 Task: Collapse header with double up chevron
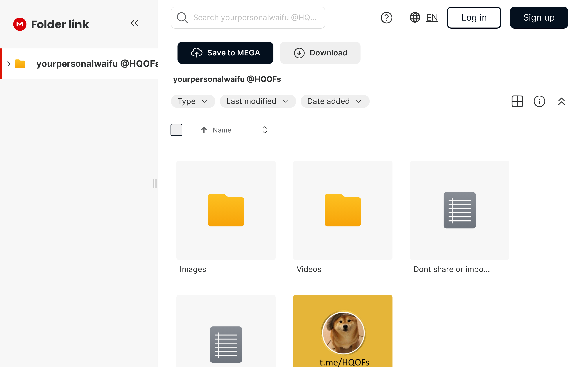coord(561,101)
